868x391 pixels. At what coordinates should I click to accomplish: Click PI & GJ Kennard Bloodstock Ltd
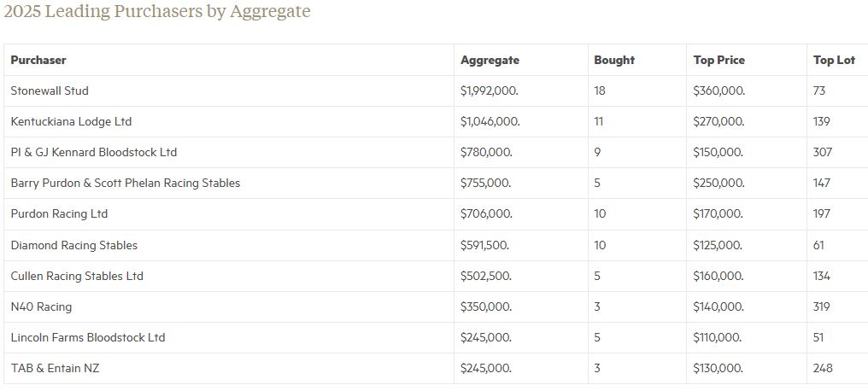pos(94,153)
